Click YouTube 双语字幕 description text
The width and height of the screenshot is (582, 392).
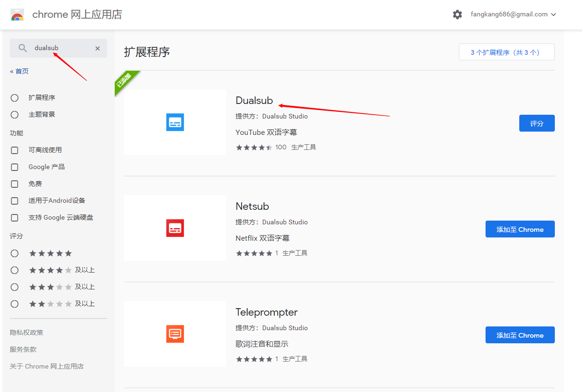266,133
